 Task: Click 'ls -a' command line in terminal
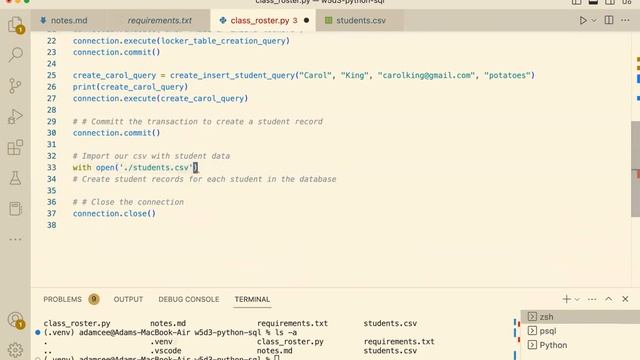pyautogui.click(x=170, y=333)
